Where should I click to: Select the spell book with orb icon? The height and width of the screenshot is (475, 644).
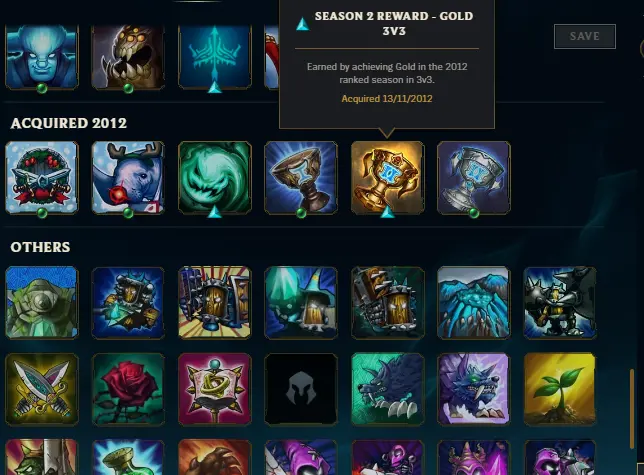[x=214, y=389]
